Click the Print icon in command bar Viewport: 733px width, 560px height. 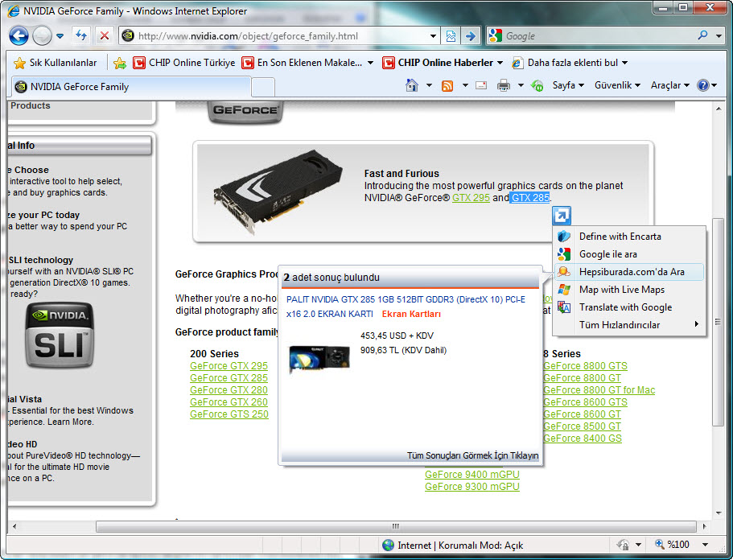click(504, 85)
